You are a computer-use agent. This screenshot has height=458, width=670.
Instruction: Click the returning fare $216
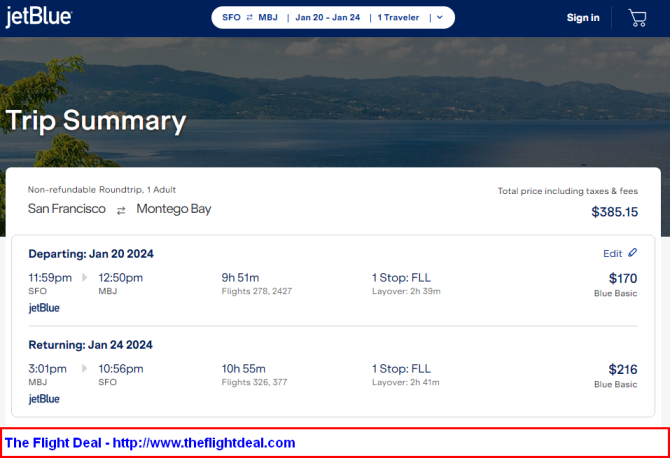click(x=623, y=370)
